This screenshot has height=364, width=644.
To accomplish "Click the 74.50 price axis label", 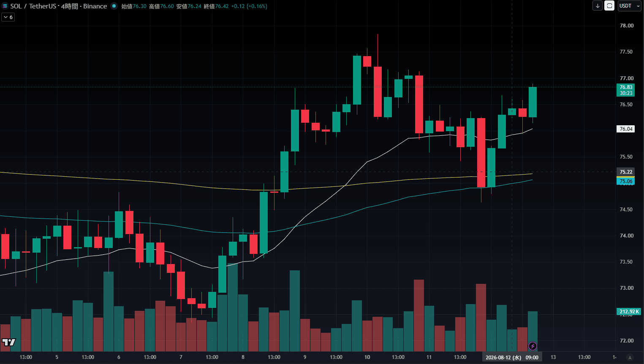I will pos(626,210).
